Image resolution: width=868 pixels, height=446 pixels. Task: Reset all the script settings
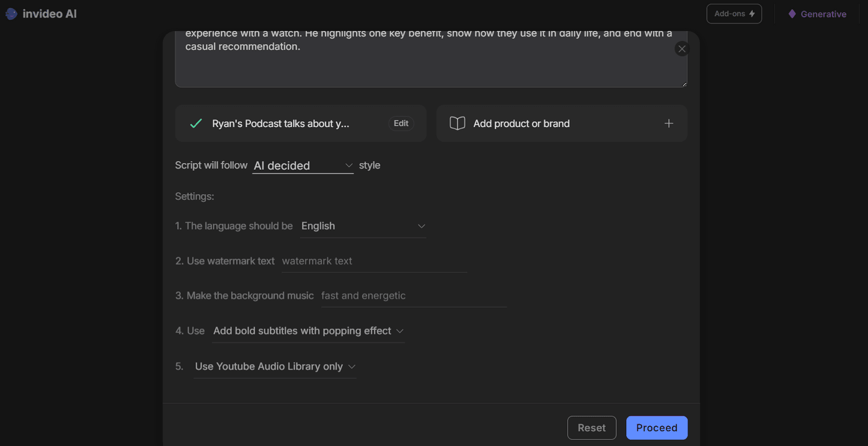[591, 427]
